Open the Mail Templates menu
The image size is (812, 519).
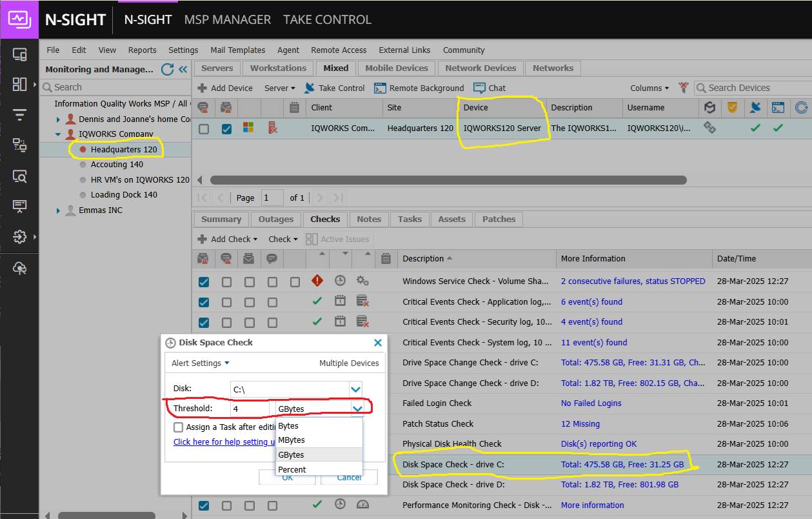[237, 50]
